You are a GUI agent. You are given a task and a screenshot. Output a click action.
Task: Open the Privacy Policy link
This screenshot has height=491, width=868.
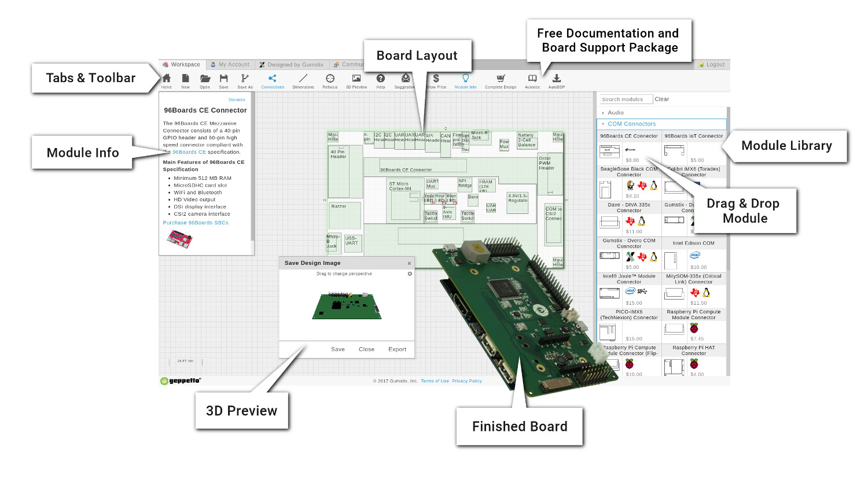(467, 381)
